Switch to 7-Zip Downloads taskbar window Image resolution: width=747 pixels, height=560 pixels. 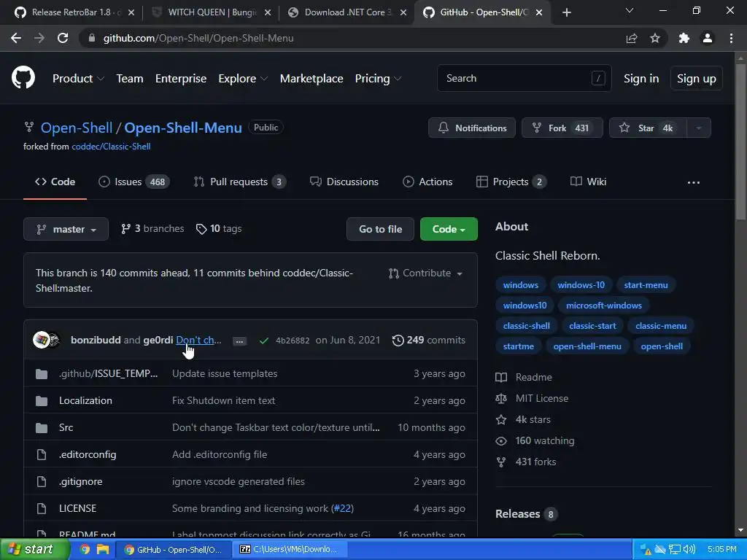(291, 549)
